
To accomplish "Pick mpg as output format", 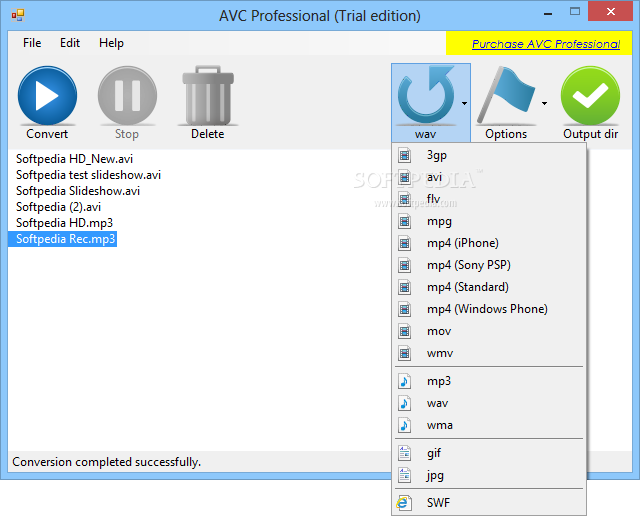I will coord(489,221).
